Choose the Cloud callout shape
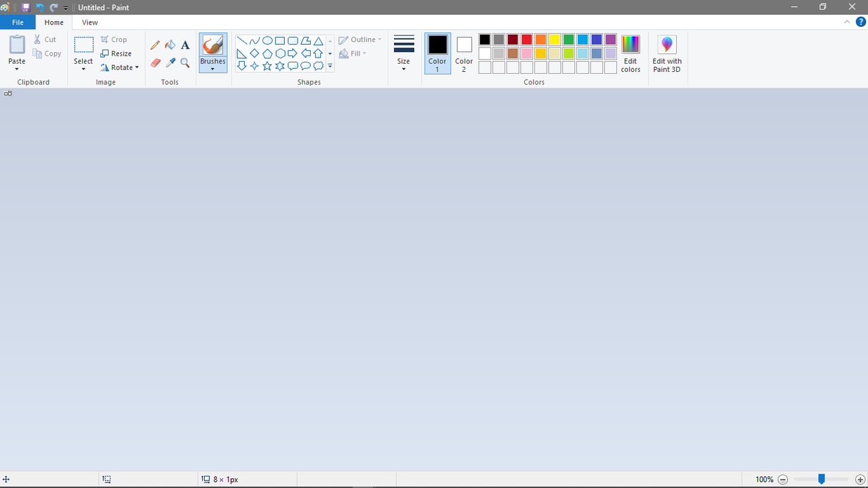 (x=318, y=66)
